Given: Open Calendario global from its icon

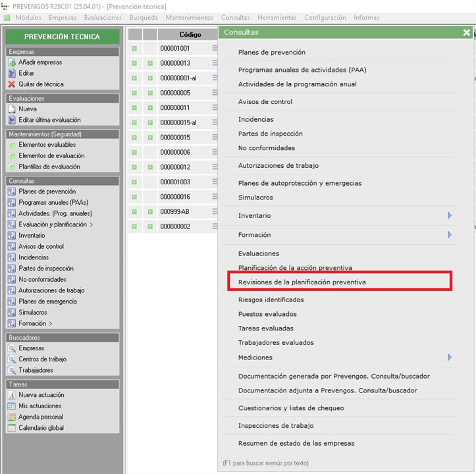Looking at the screenshot, I should (12, 428).
